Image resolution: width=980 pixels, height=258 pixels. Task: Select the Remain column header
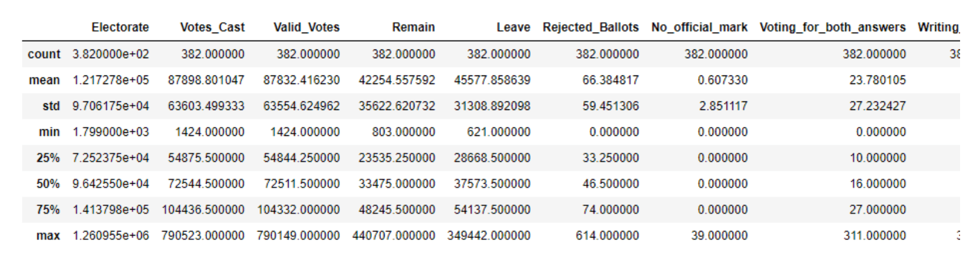413,27
